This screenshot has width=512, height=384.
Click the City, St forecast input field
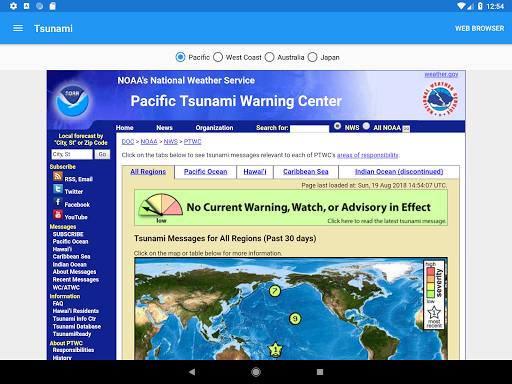coord(72,154)
